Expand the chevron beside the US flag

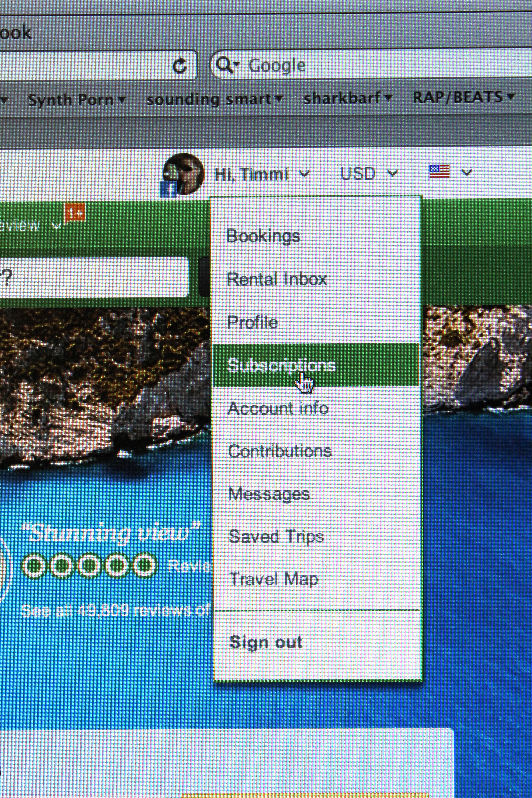467,173
